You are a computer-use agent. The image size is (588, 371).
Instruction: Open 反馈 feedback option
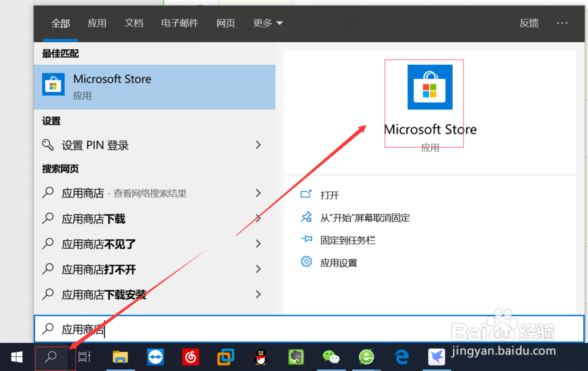tap(529, 23)
